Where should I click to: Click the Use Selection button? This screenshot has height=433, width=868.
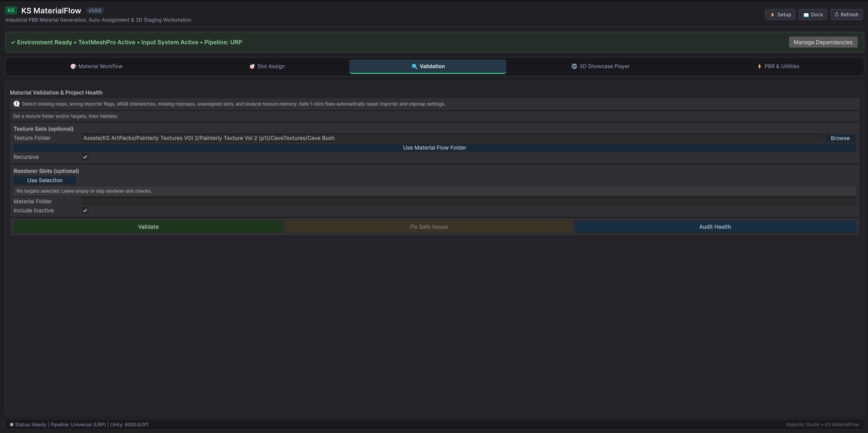[x=45, y=180]
